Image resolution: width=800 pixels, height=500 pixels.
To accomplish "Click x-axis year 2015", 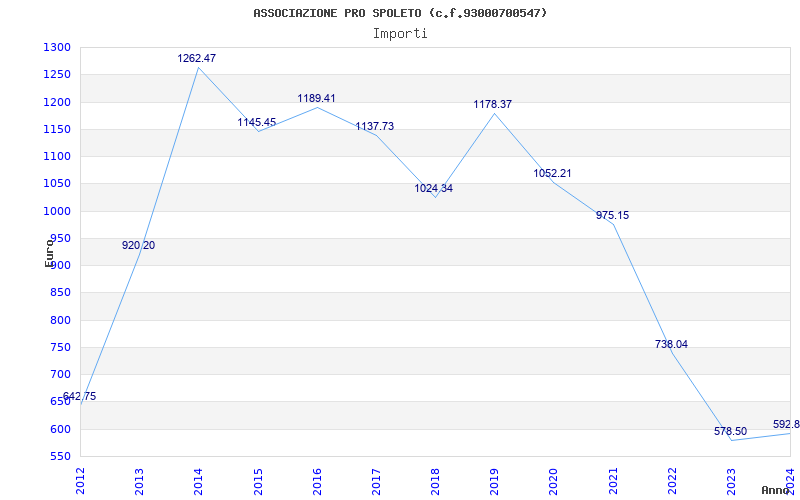I will (x=258, y=481).
